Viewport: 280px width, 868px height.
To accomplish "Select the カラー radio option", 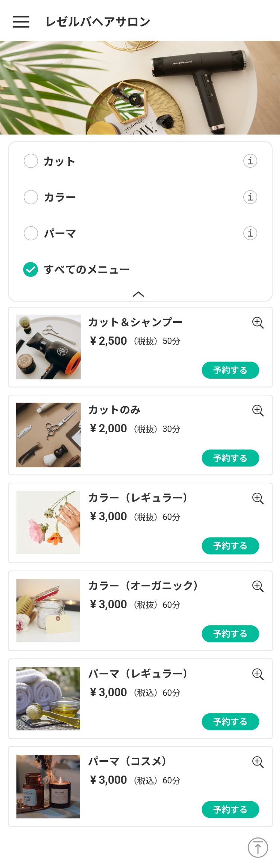I will [31, 197].
